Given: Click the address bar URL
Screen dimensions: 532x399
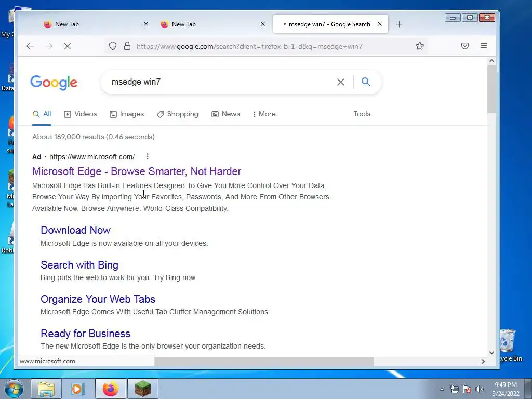Looking at the screenshot, I should 249,46.
